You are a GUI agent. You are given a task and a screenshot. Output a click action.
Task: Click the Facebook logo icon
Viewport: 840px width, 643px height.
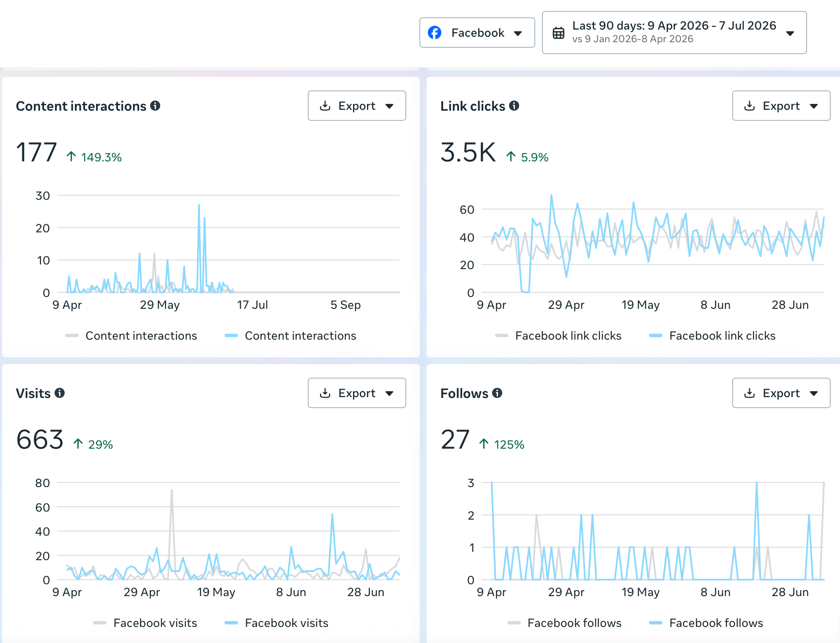click(435, 33)
